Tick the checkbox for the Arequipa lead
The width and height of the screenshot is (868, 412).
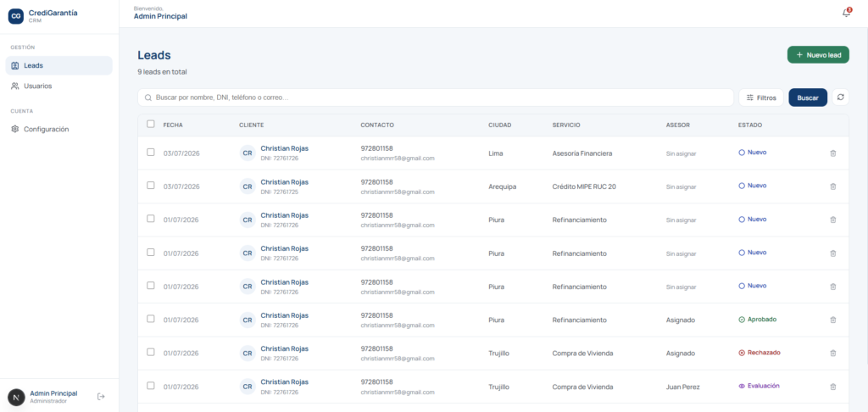pos(151,186)
